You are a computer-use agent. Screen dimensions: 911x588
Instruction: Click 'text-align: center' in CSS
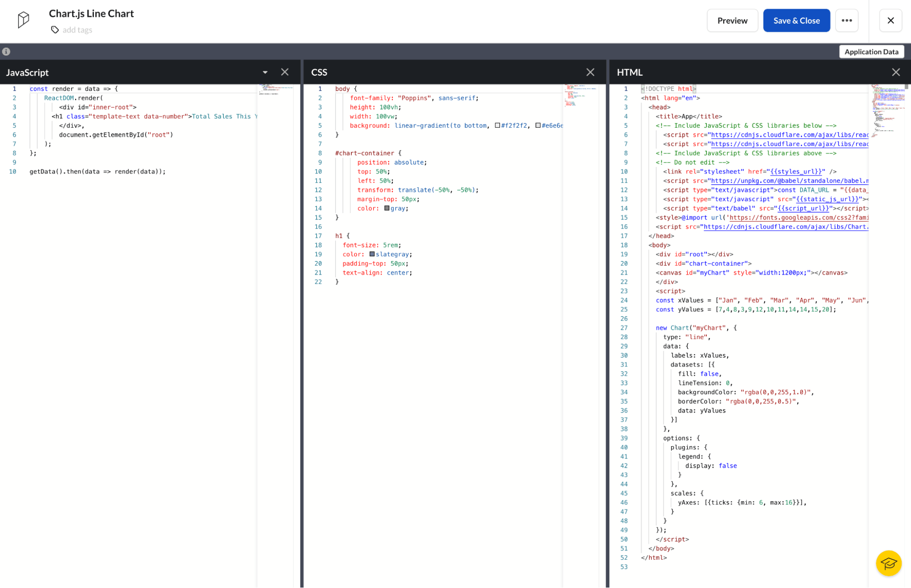pyautogui.click(x=377, y=273)
